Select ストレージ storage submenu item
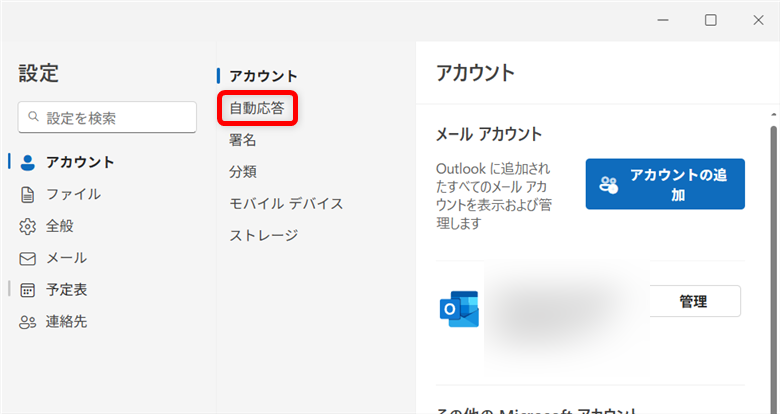Image resolution: width=780 pixels, height=414 pixels. click(x=264, y=236)
